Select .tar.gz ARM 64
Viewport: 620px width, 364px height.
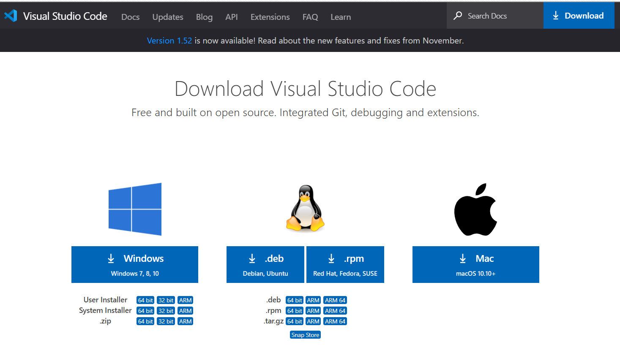click(x=335, y=321)
